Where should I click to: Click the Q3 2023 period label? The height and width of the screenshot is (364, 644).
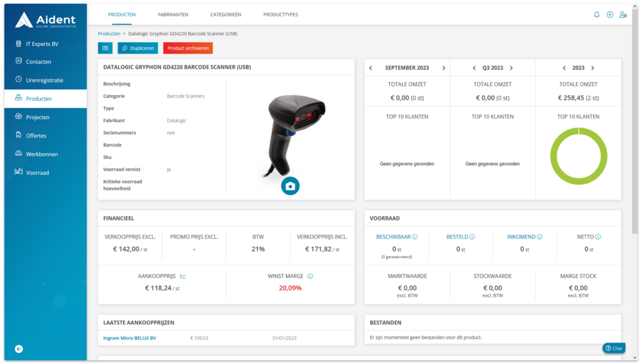click(492, 68)
